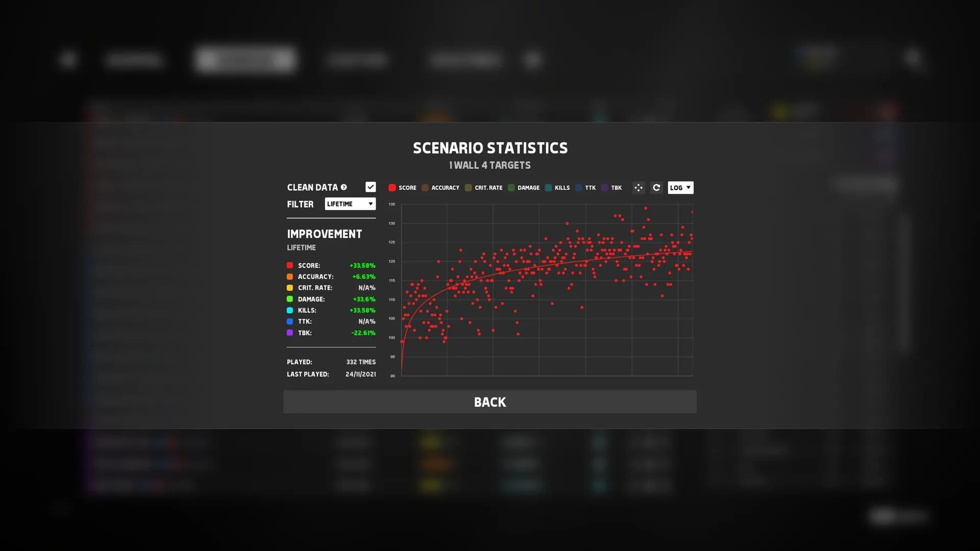Open the Lifetime filter dropdown

[350, 204]
